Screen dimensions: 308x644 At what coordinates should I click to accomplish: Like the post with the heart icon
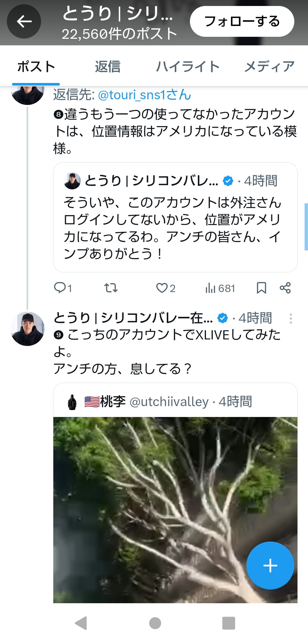coord(162,288)
